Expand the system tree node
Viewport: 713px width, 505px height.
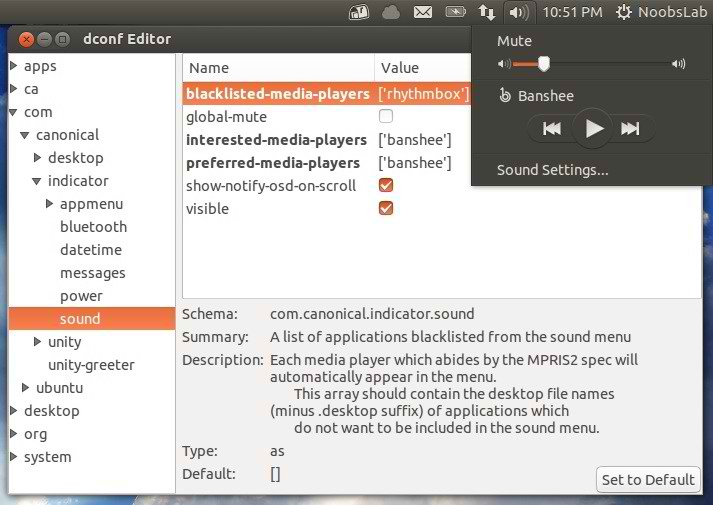point(14,456)
